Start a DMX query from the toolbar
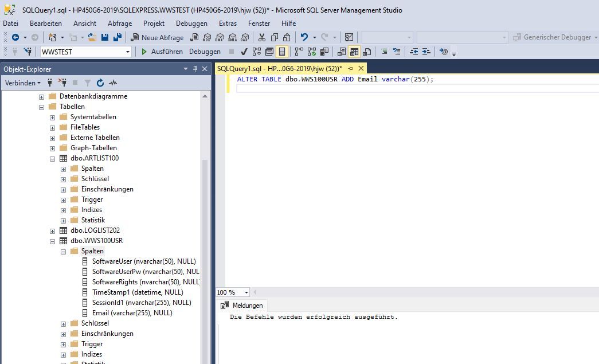599x364 pixels. click(220, 37)
